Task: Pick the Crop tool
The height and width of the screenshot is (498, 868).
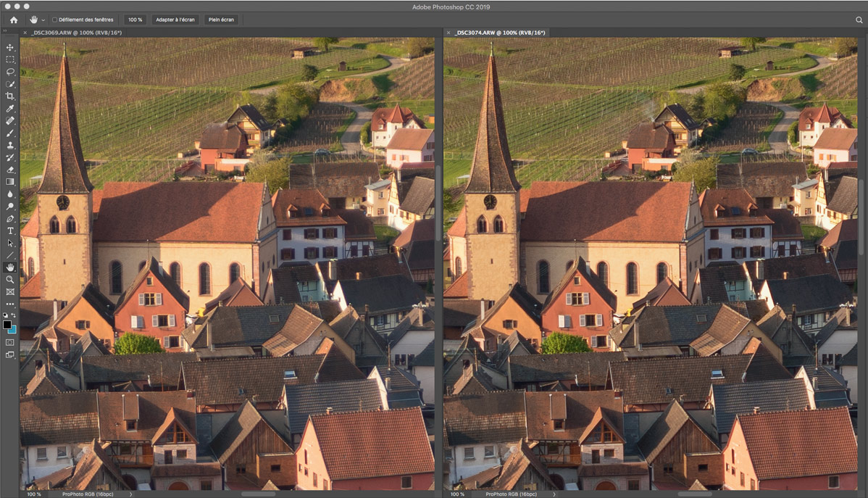Action: click(10, 96)
